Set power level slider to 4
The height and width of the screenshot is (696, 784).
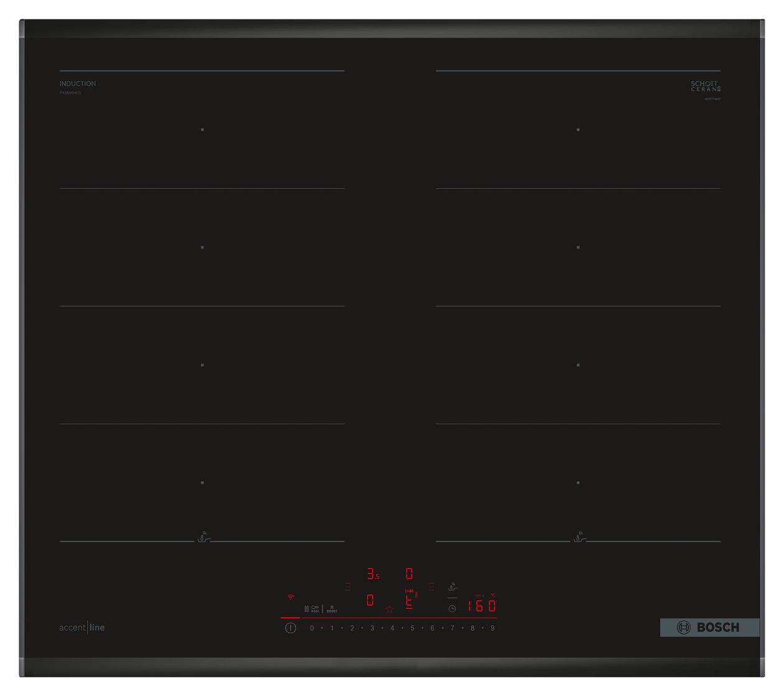392,628
